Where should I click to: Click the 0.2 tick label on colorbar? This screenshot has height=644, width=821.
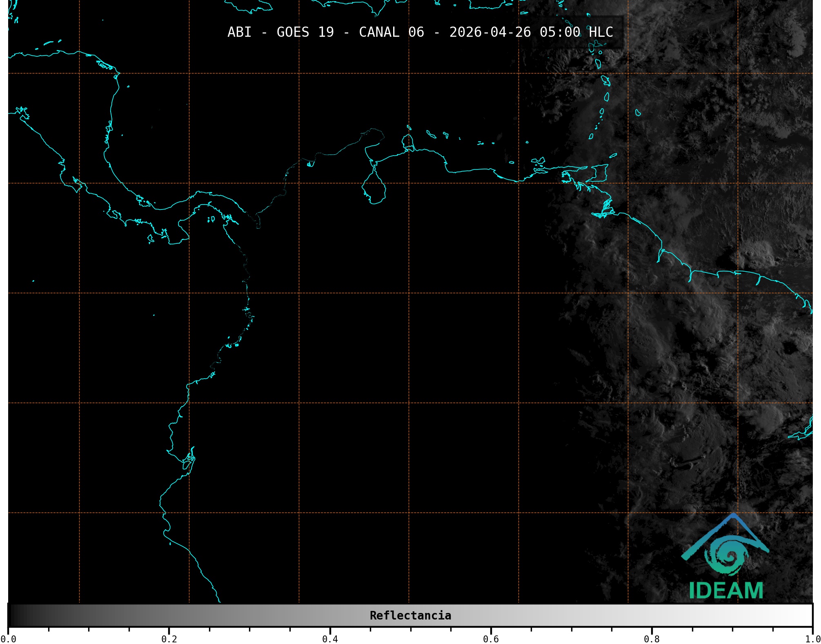pyautogui.click(x=169, y=639)
